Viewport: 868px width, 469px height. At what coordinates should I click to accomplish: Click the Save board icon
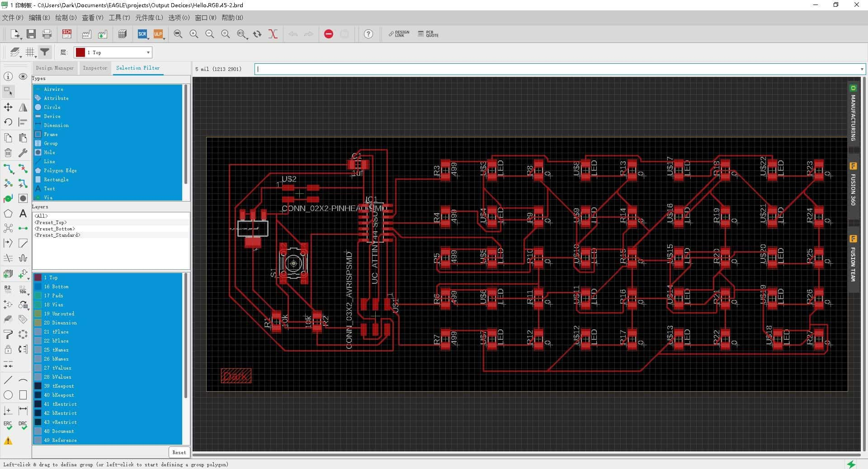pos(31,34)
